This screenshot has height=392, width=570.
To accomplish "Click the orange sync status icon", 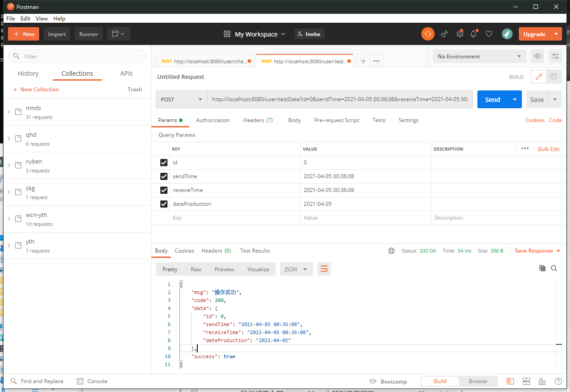I will click(x=428, y=34).
